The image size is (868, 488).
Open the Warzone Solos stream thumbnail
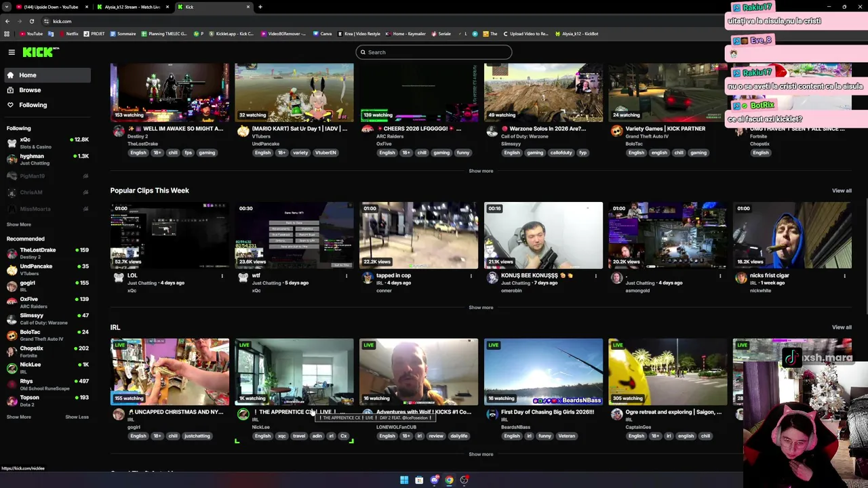click(543, 93)
